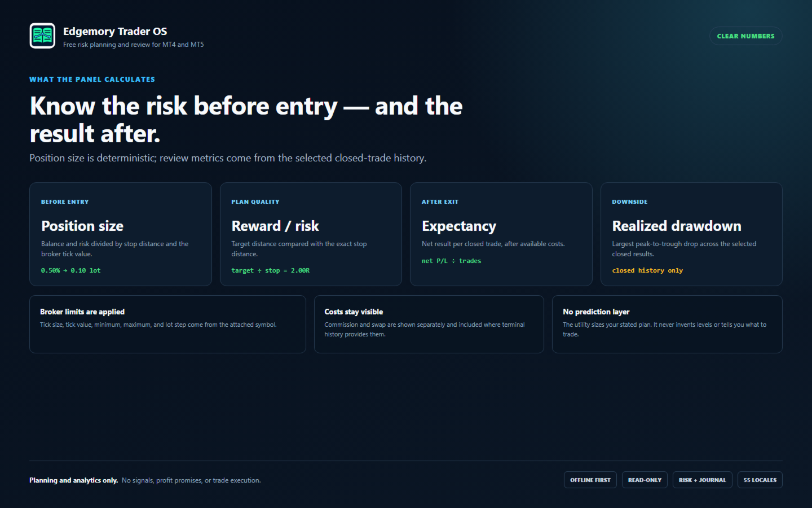
Task: Click the net P/L ÷ trades formula
Action: coord(451,261)
